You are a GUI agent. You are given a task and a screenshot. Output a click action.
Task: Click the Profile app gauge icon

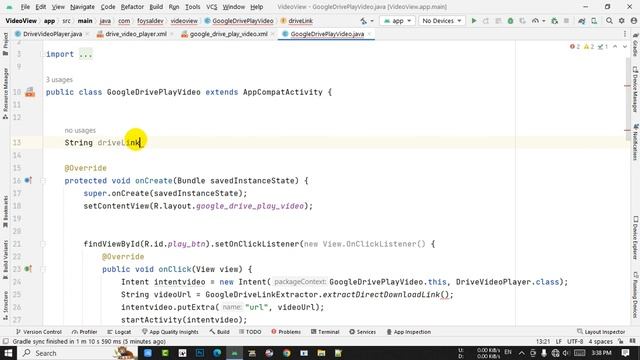click(x=535, y=21)
